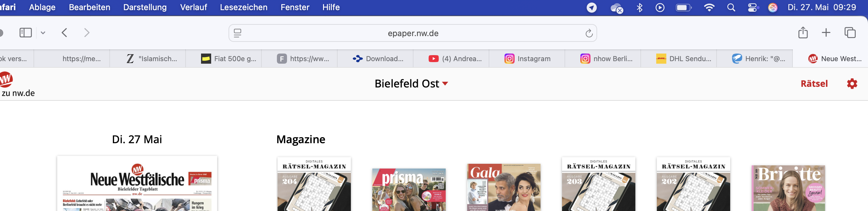This screenshot has height=211, width=868.
Task: Toggle the Safari sidebar icon
Action: (26, 33)
